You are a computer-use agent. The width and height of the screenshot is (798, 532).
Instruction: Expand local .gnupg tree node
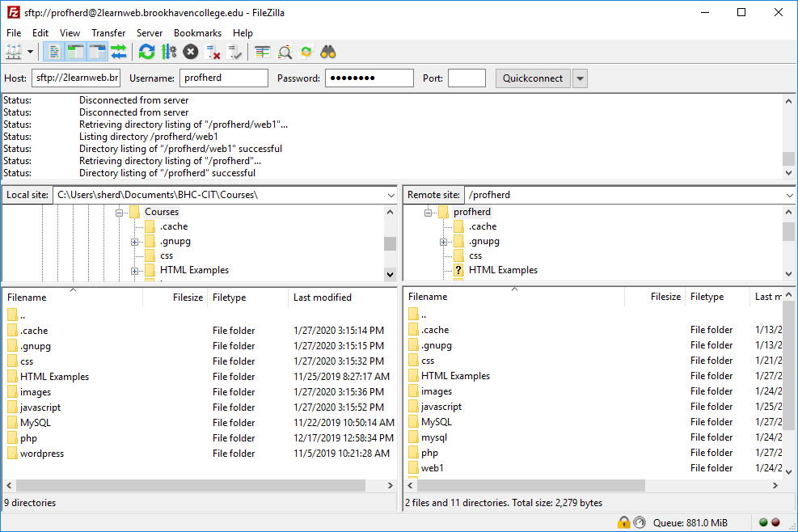point(134,243)
